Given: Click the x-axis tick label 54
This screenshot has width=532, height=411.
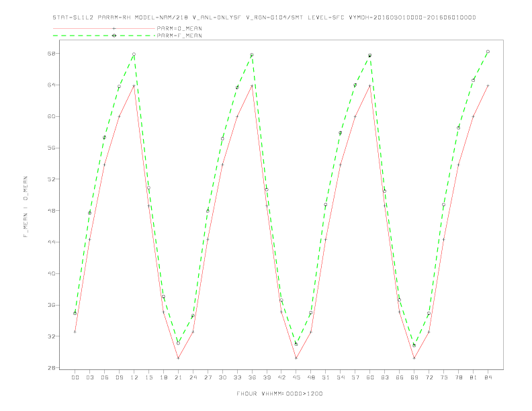Looking at the screenshot, I should point(341,377).
